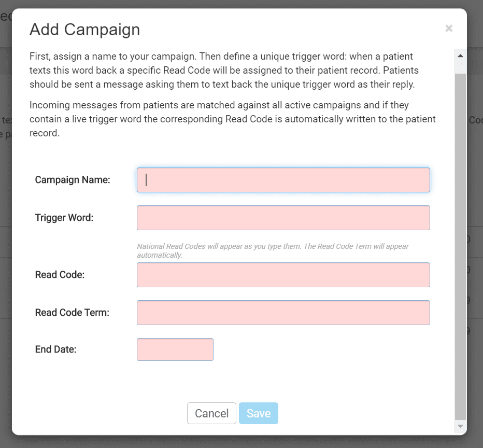This screenshot has height=448, width=483.
Task: Save the new campaign
Action: (259, 413)
